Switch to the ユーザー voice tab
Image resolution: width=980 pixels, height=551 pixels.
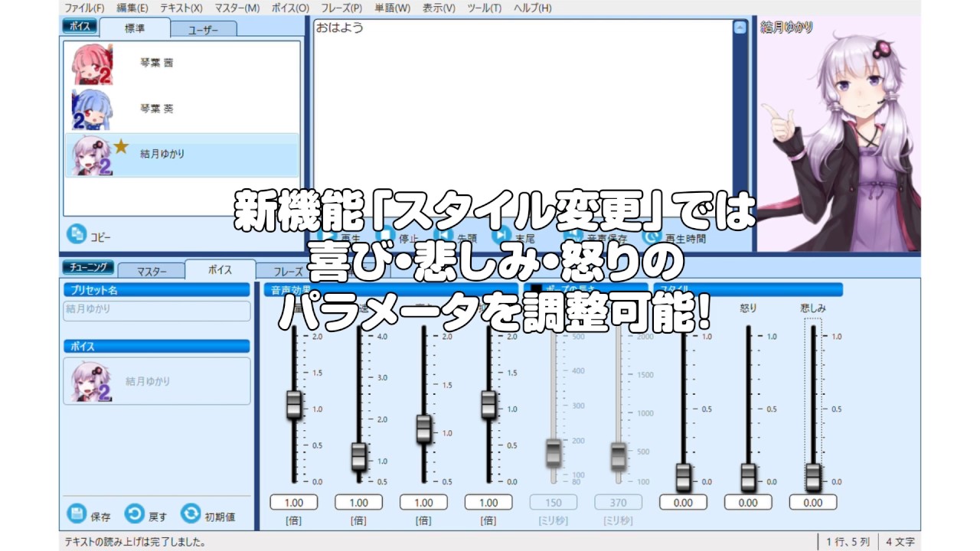click(x=203, y=29)
